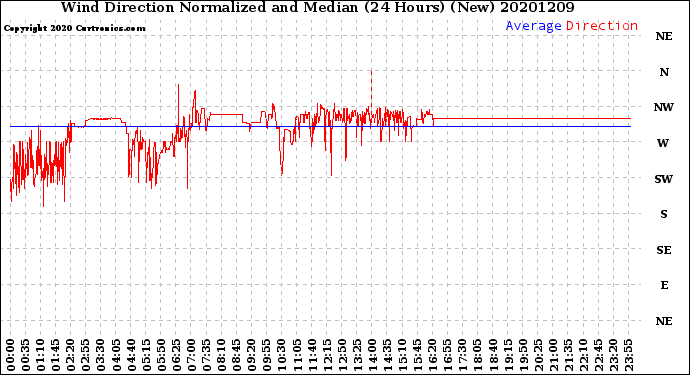Click the 'W' direction axis label
The width and height of the screenshot is (690, 375).
tap(663, 143)
